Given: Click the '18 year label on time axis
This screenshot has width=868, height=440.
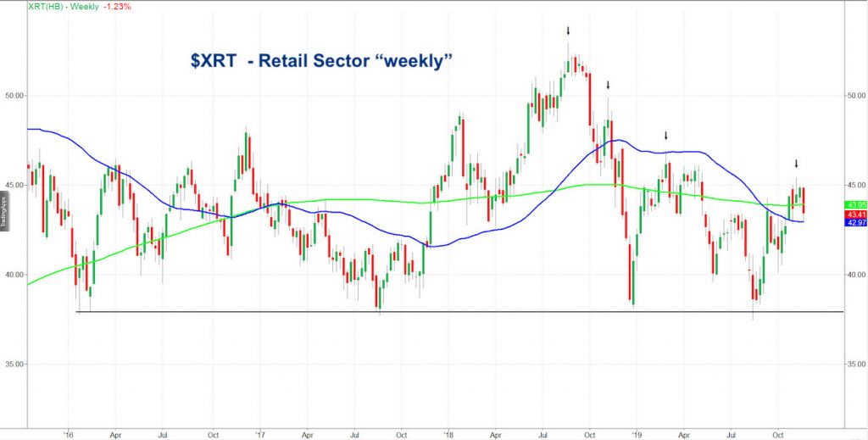Looking at the screenshot, I should click(x=448, y=433).
